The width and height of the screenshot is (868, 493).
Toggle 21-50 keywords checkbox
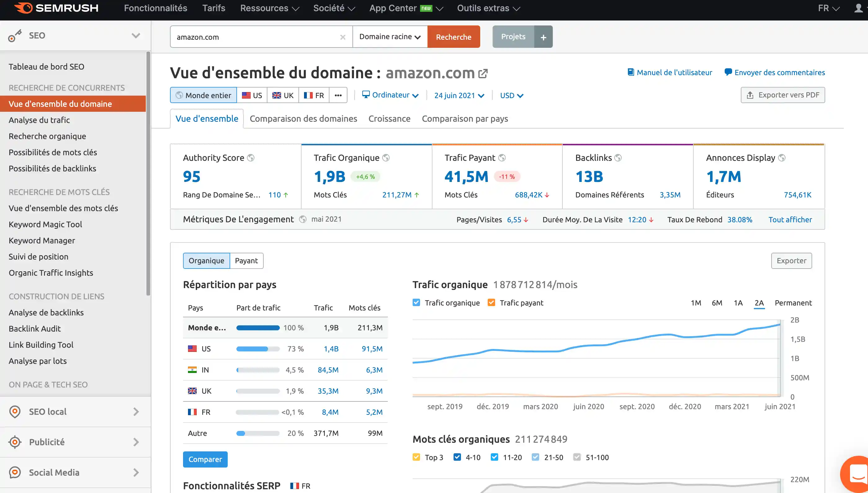(535, 457)
